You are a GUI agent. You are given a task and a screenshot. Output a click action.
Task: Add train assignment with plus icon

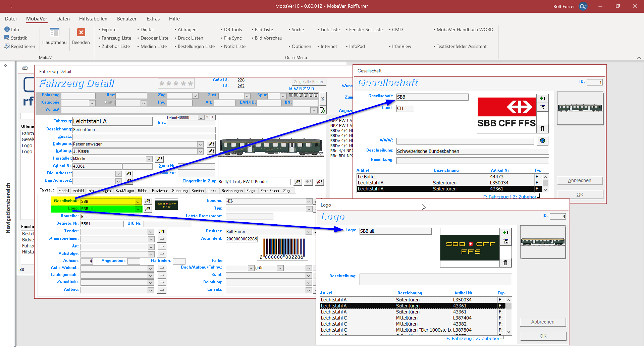tap(309, 182)
